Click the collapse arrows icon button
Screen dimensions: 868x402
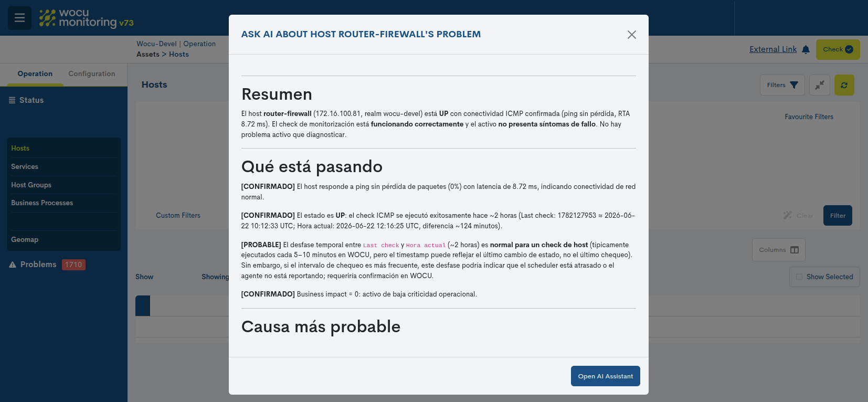pyautogui.click(x=819, y=85)
